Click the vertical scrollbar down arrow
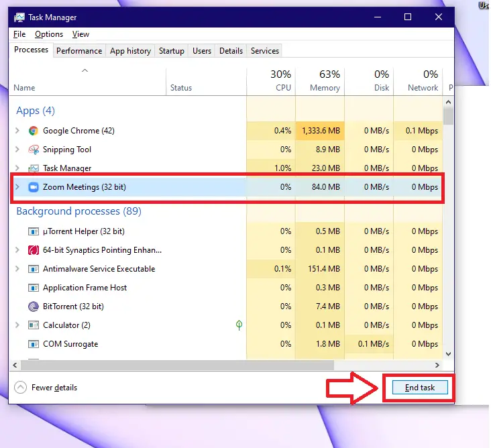491x448 pixels. [449, 354]
